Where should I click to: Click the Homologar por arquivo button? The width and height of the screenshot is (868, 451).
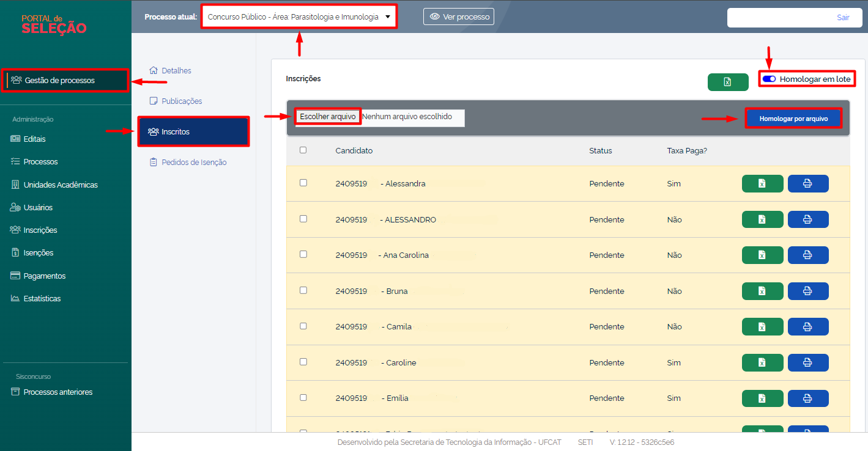point(793,119)
